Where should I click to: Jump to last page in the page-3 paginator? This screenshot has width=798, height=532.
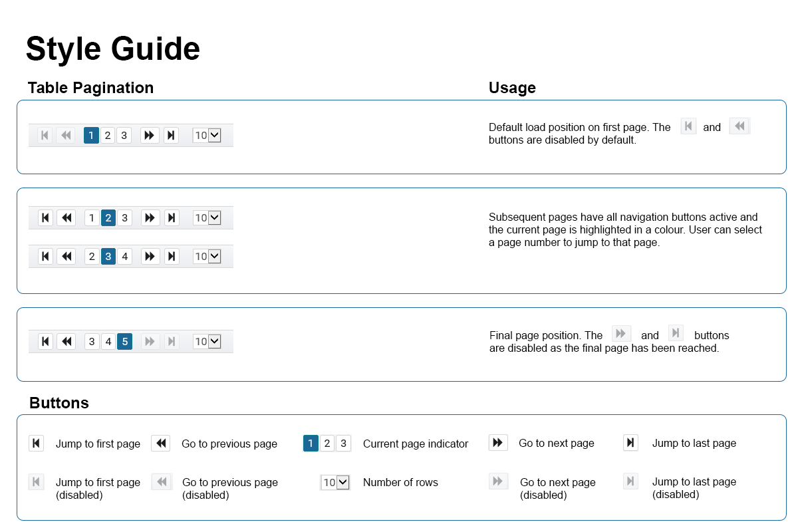(172, 257)
